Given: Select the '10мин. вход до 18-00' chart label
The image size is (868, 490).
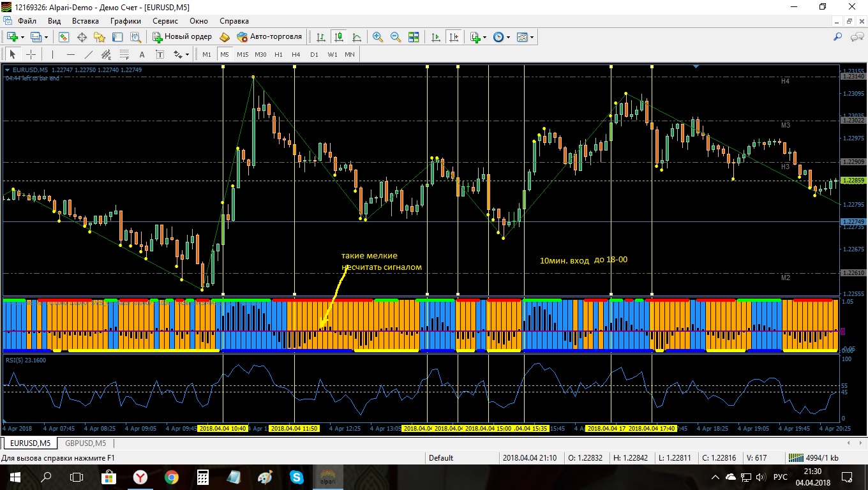Looking at the screenshot, I should tap(583, 260).
